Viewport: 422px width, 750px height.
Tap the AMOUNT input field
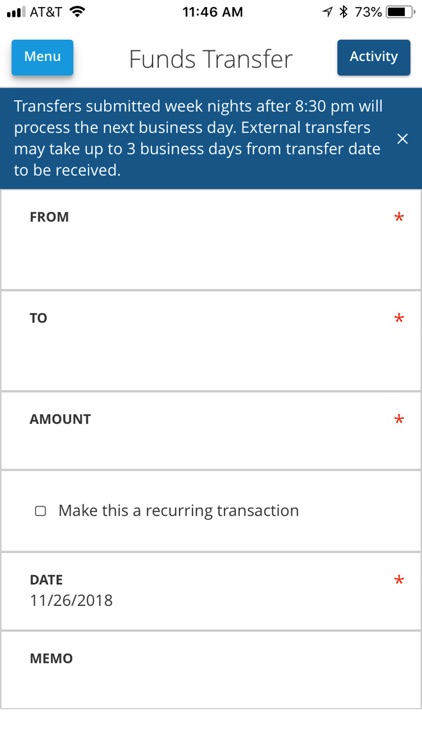211,430
